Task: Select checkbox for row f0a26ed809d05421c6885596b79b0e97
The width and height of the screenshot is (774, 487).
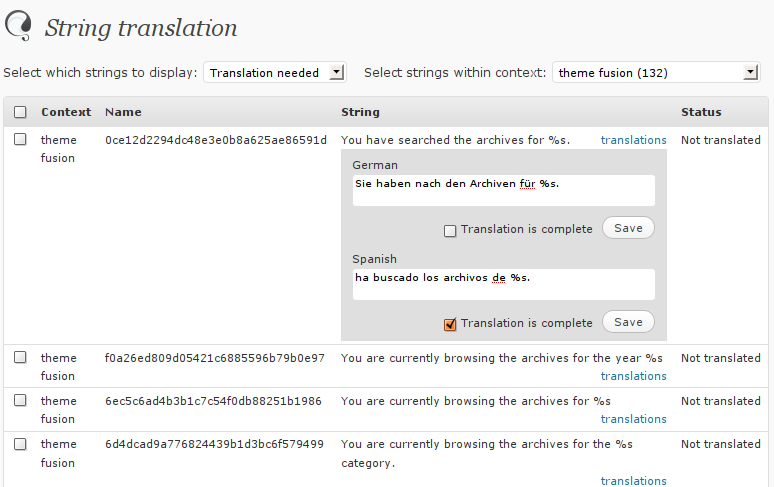Action: tap(20, 358)
